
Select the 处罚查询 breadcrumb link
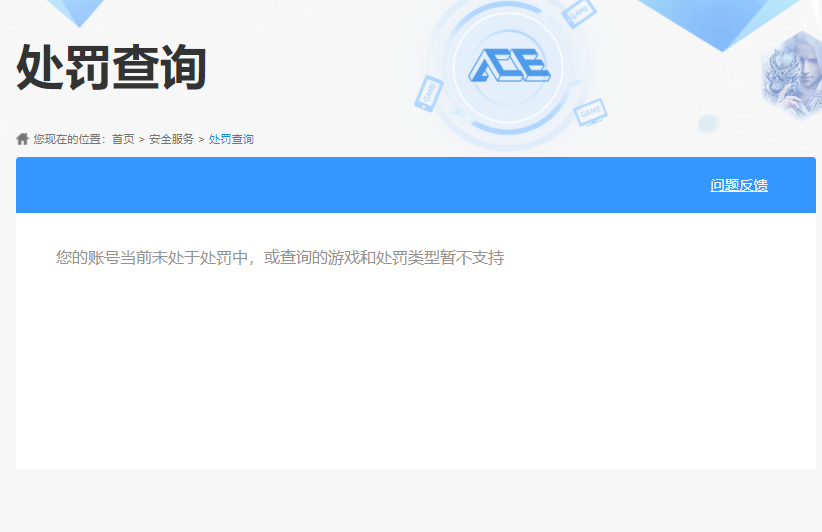click(231, 139)
